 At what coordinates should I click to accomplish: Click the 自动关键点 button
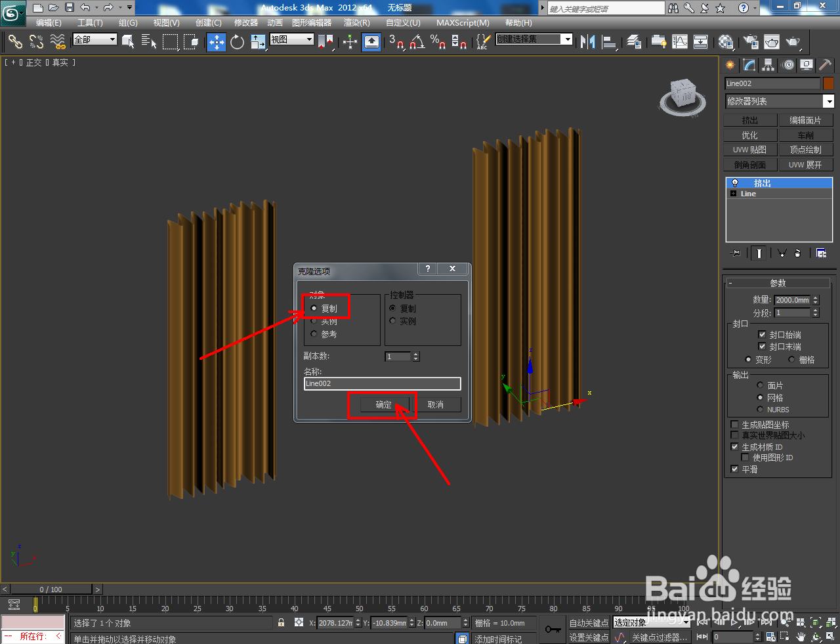(x=589, y=623)
